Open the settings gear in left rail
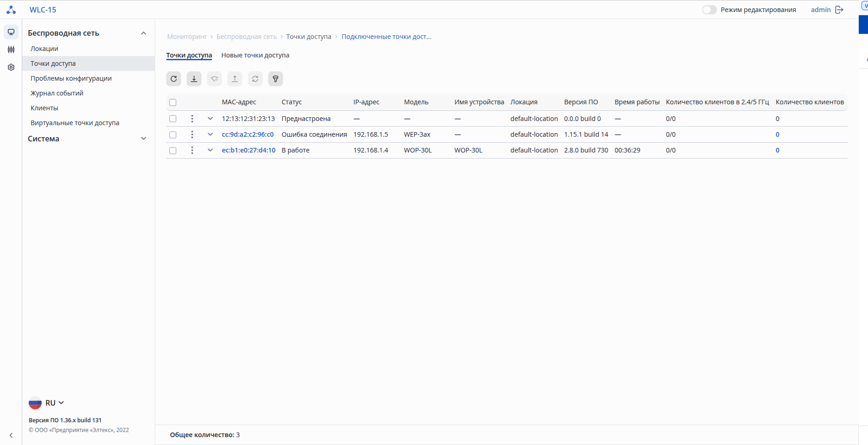The width and height of the screenshot is (868, 445). (x=11, y=67)
